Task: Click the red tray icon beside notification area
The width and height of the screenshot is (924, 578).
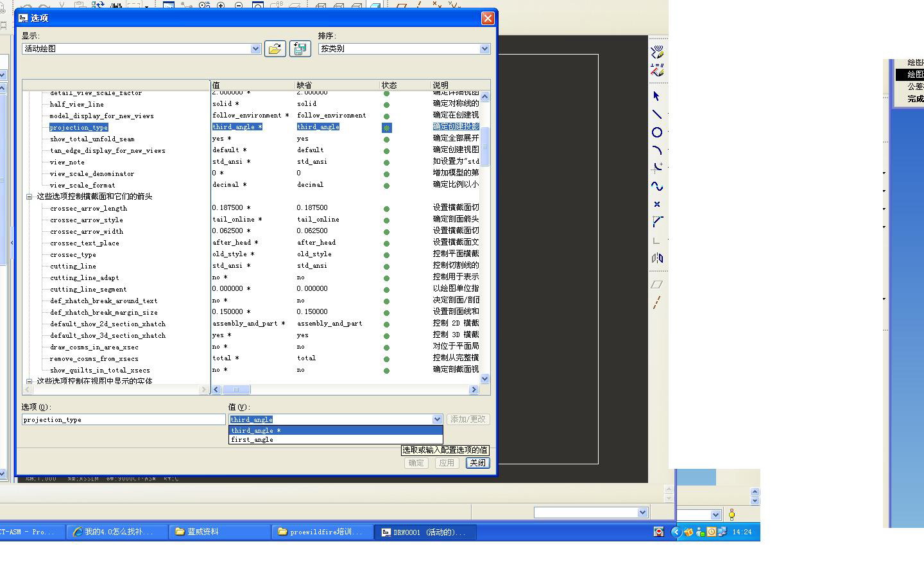Action: (x=658, y=532)
